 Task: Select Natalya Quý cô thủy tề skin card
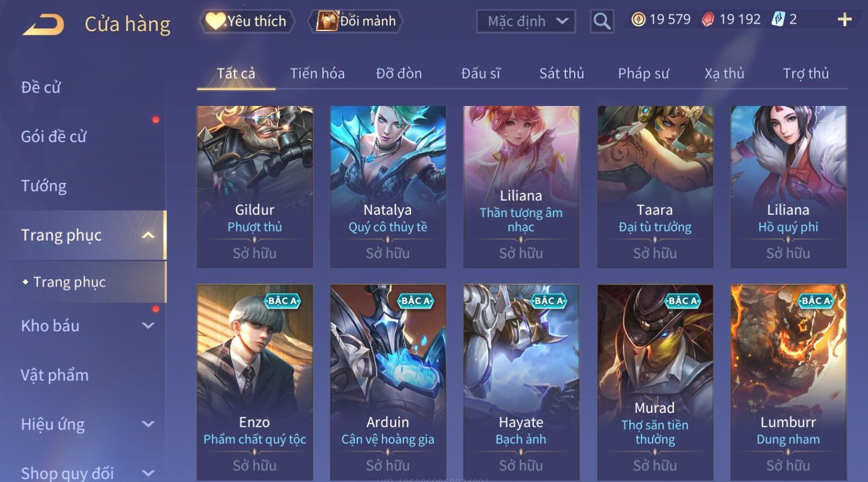click(388, 187)
